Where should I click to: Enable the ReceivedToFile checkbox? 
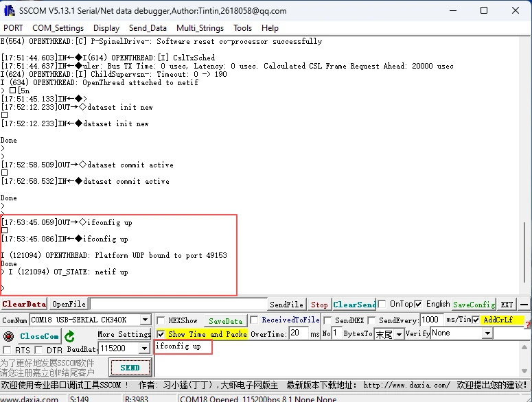tap(255, 320)
